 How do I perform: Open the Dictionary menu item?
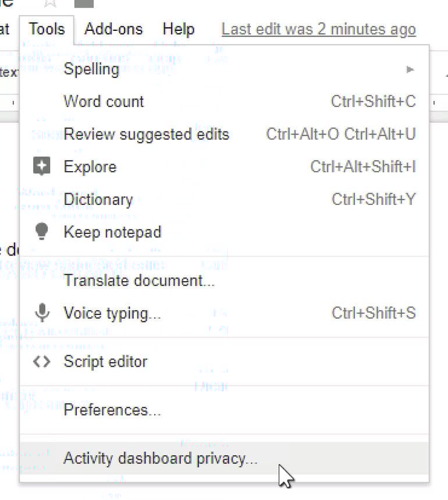coord(98,200)
